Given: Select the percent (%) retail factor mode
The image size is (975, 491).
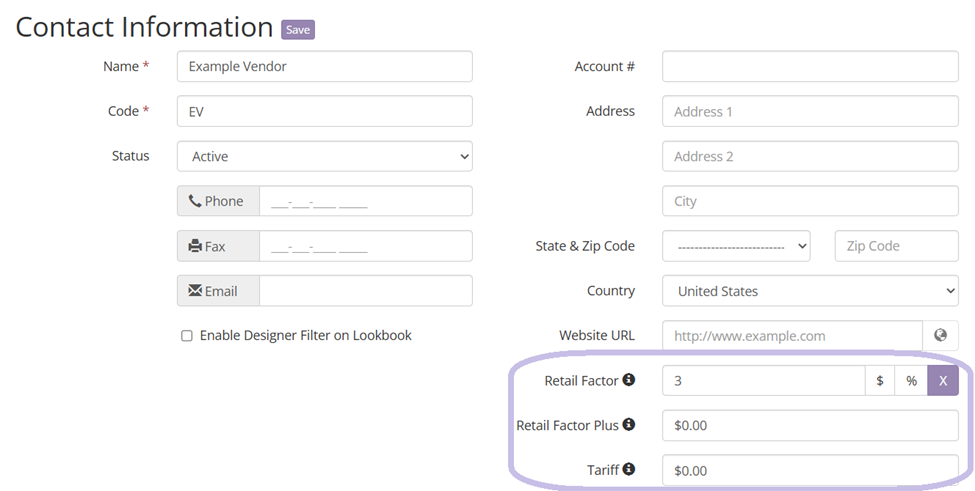Looking at the screenshot, I should click(x=911, y=381).
